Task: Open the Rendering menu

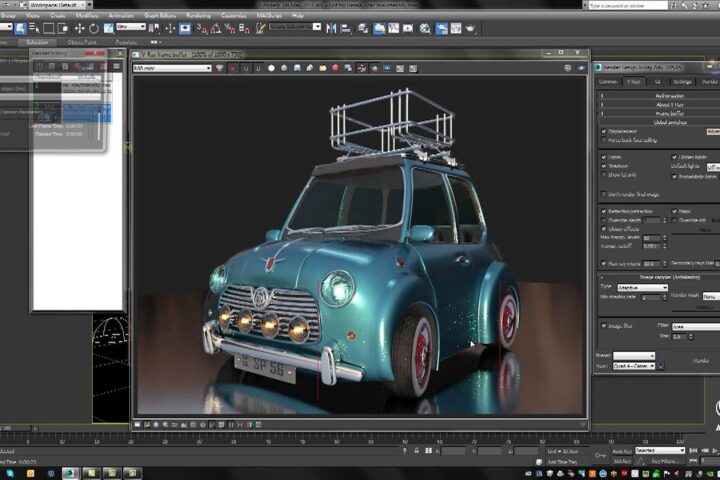Action: point(198,16)
